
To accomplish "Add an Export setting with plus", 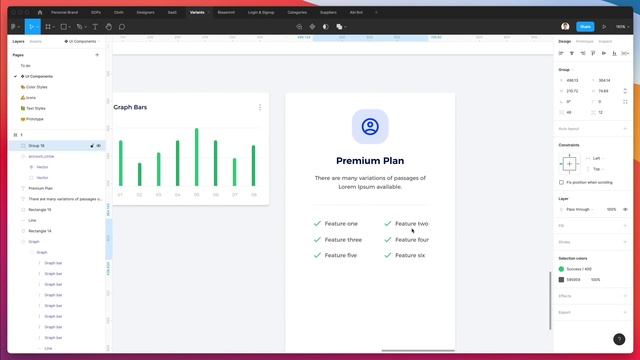I will (625, 312).
